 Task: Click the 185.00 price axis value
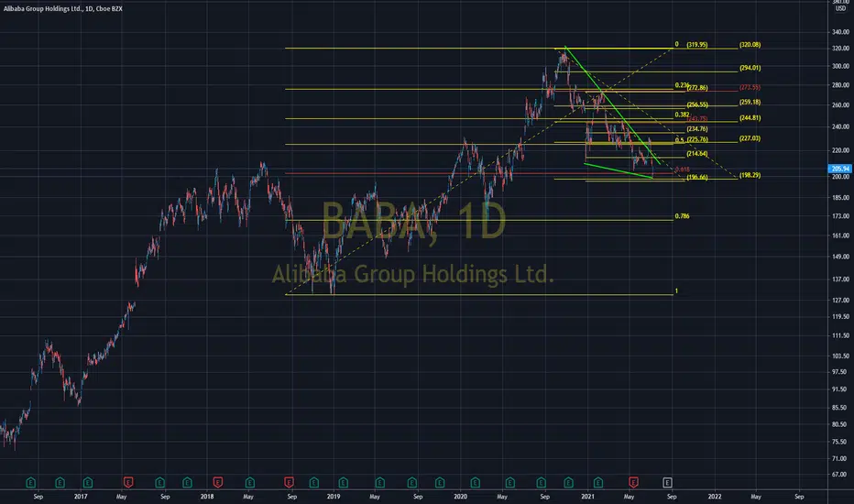point(840,198)
